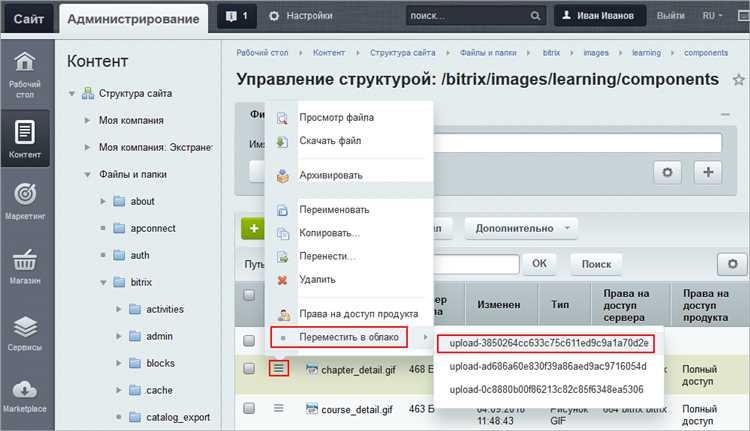Collapse the Файлы и папки node

pyautogui.click(x=88, y=175)
